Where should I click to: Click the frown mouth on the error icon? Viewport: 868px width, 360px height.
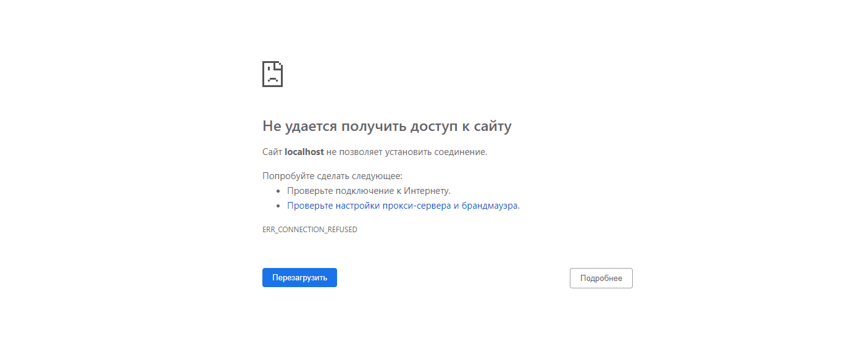click(272, 80)
